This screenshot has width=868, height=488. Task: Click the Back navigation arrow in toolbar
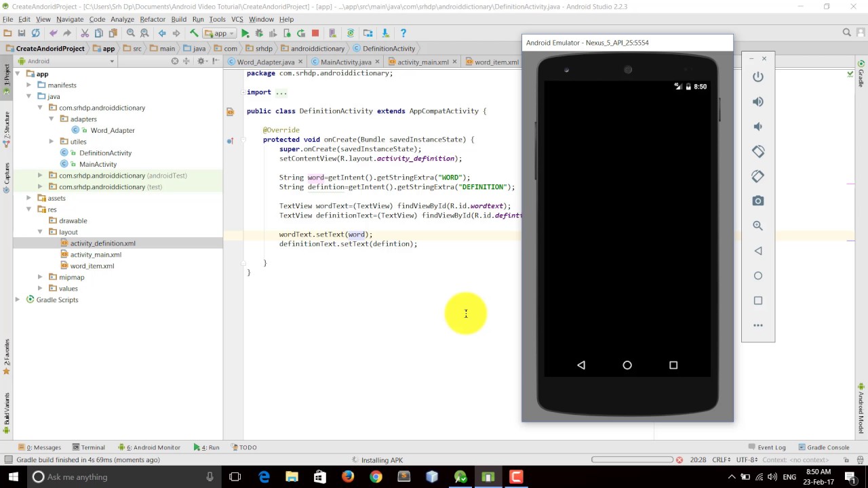click(x=162, y=33)
